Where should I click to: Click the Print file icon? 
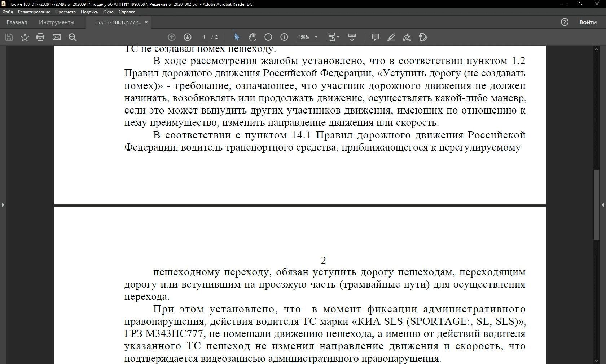tap(40, 37)
